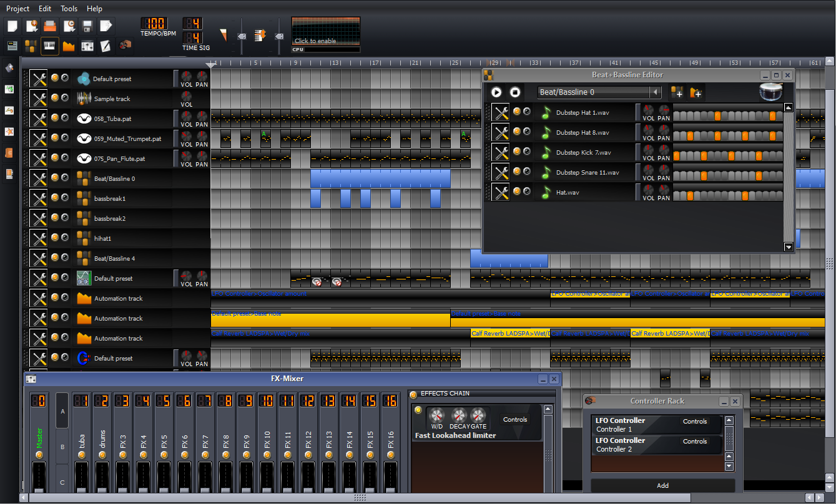Viewport: 836px width, 504px height.
Task: Open the Project Notes toolbar icon
Action: (107, 46)
